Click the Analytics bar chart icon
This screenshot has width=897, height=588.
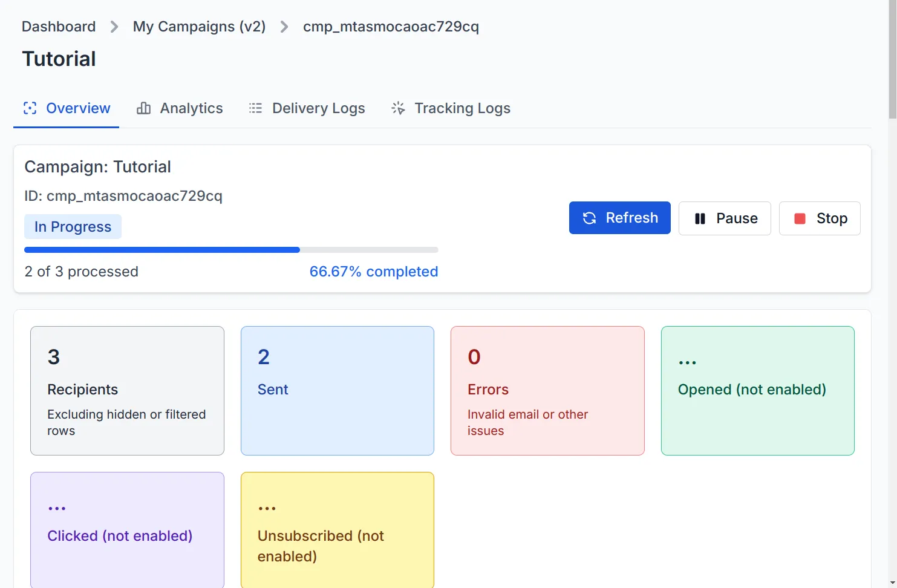(143, 108)
